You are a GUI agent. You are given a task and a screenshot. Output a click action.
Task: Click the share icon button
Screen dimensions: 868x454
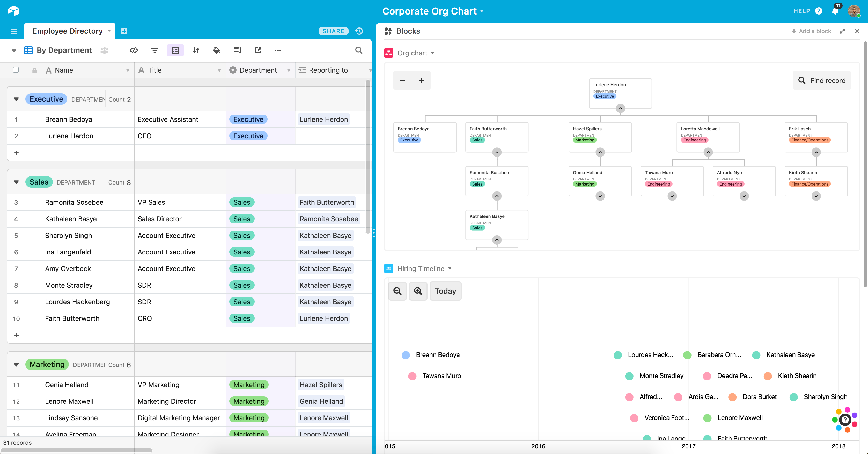(x=334, y=31)
